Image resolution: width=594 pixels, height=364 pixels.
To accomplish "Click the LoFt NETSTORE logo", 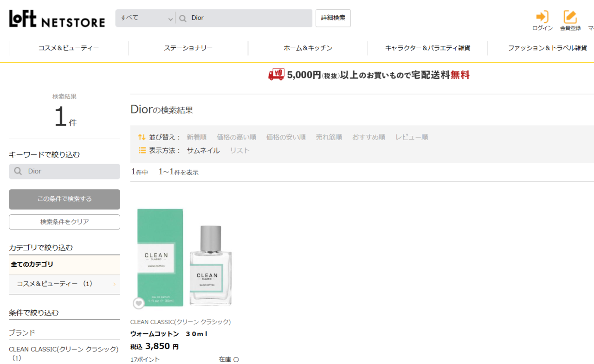I will (x=57, y=19).
